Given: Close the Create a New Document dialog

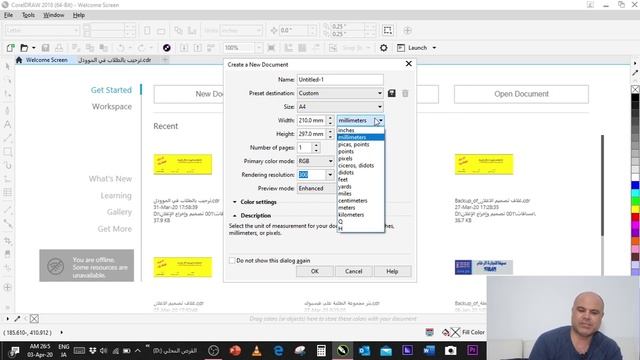Looking at the screenshot, I should [409, 64].
